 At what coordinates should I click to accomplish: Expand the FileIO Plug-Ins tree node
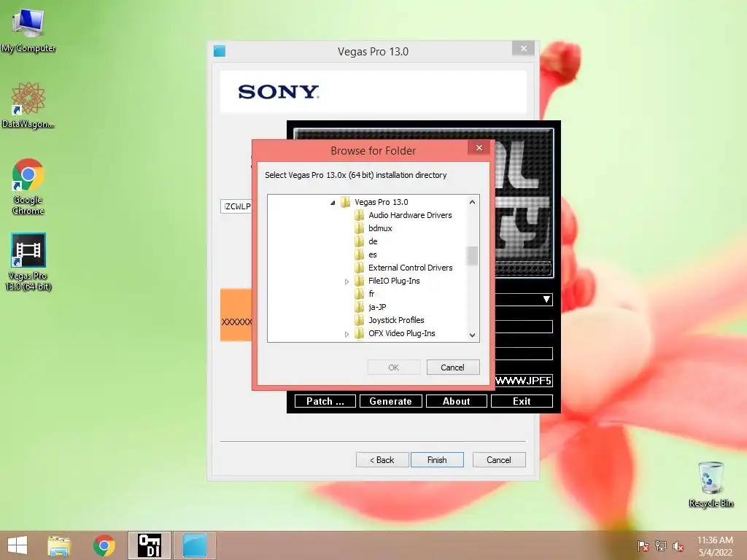[347, 281]
